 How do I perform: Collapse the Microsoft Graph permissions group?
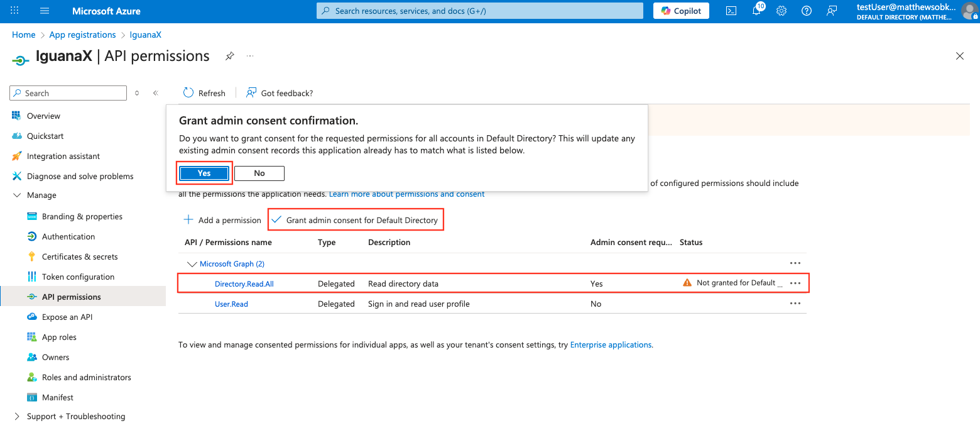[192, 264]
